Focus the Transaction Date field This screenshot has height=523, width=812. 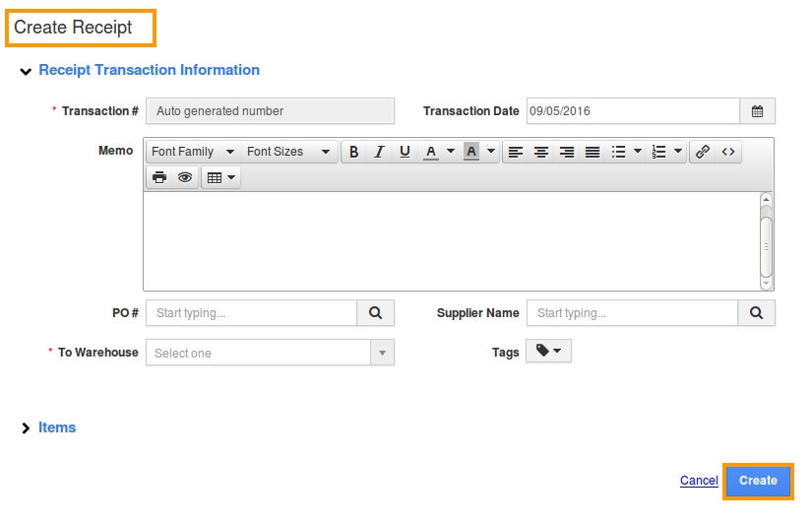coord(633,111)
